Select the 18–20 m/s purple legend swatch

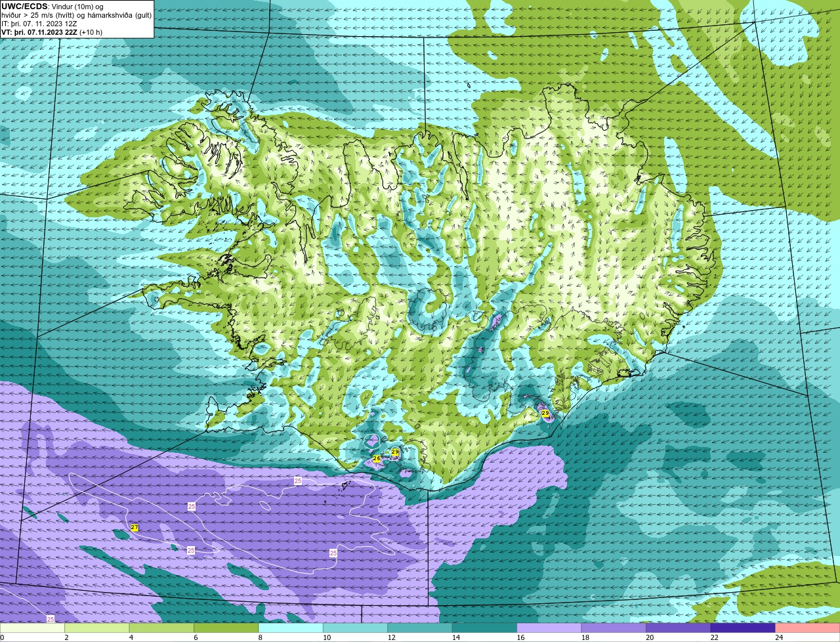(614, 628)
